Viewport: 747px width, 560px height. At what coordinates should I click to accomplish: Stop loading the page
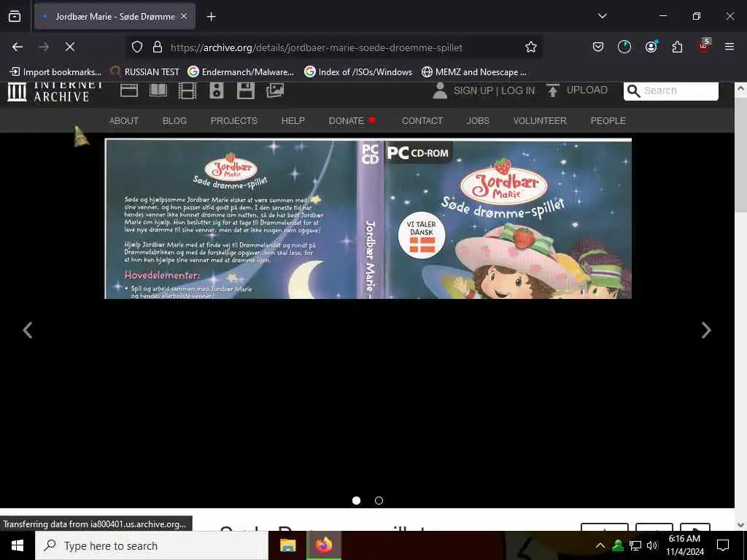pos(69,47)
